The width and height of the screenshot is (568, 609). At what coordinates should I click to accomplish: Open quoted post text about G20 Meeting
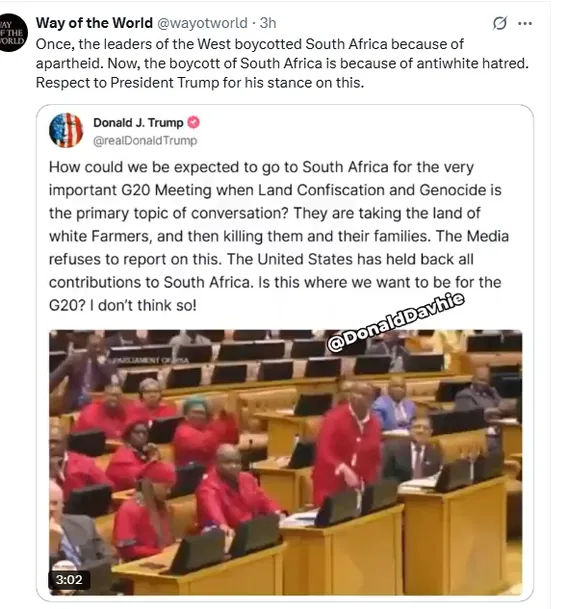point(279,236)
